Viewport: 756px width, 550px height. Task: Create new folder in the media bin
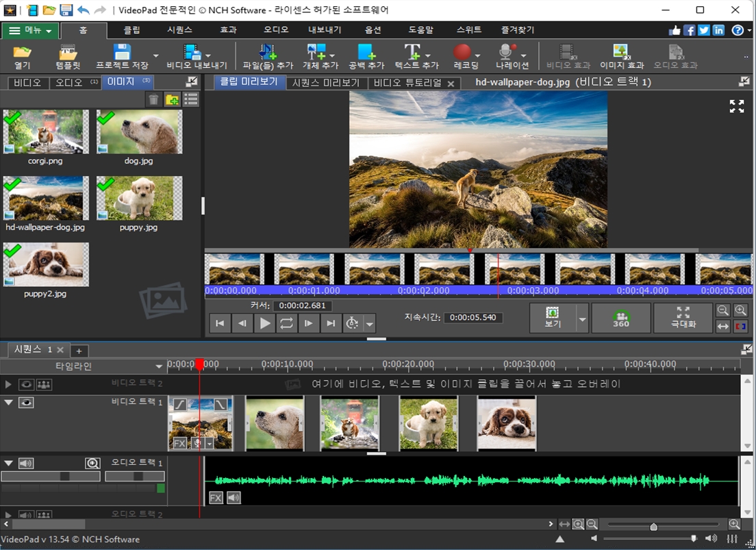point(172,100)
